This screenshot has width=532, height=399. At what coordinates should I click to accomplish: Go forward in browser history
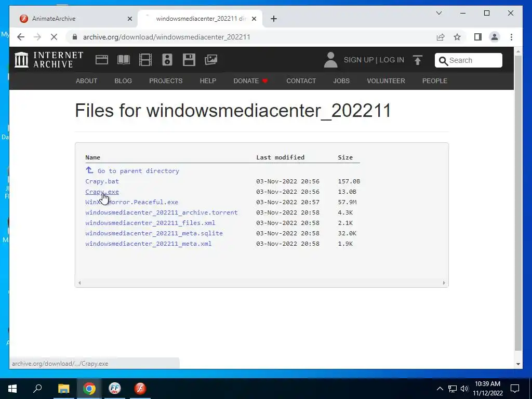click(x=37, y=37)
